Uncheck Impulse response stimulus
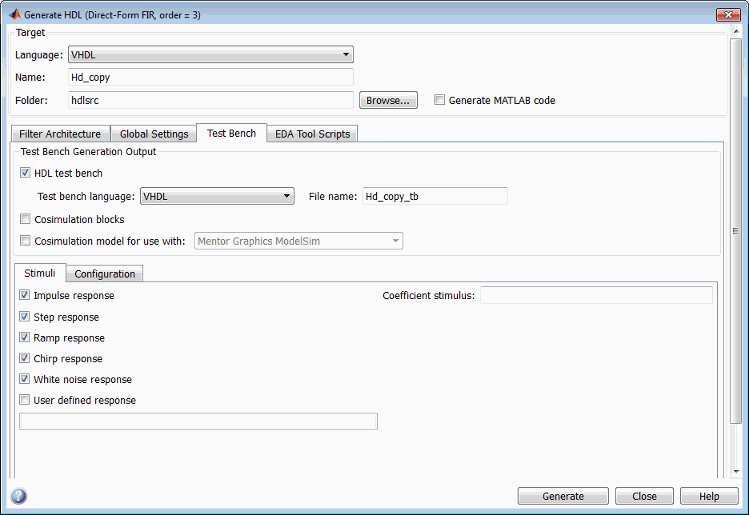 24,295
